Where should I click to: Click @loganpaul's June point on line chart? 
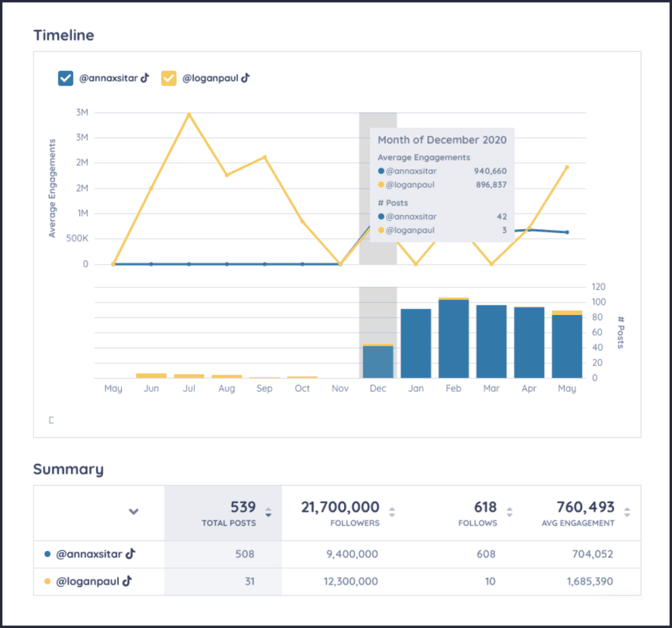151,188
